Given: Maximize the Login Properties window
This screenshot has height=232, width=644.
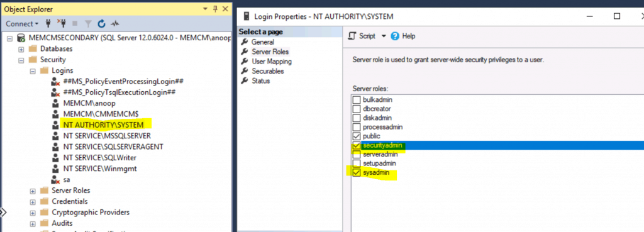Looking at the screenshot, I should click(x=617, y=16).
